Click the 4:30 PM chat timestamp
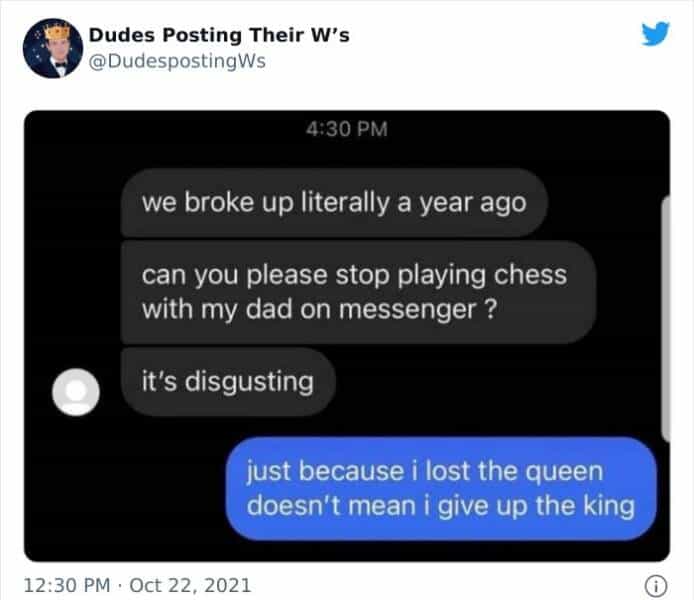This screenshot has height=600, width=694. (347, 129)
